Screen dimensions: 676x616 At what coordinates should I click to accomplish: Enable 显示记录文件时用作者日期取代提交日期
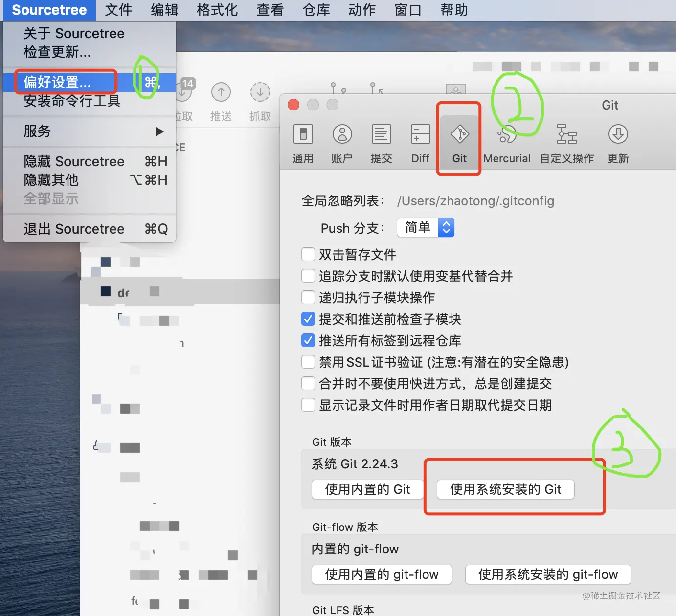tap(308, 405)
